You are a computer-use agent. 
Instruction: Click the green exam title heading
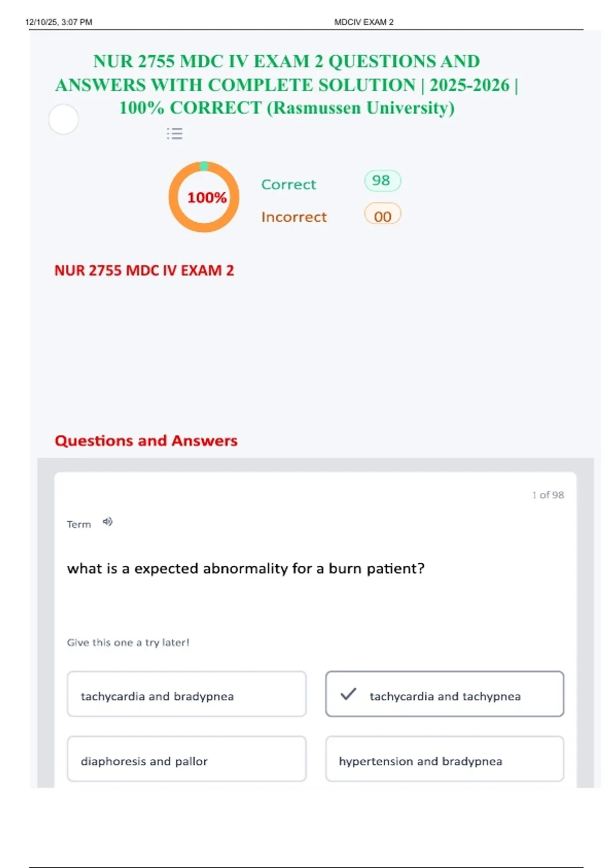point(287,85)
